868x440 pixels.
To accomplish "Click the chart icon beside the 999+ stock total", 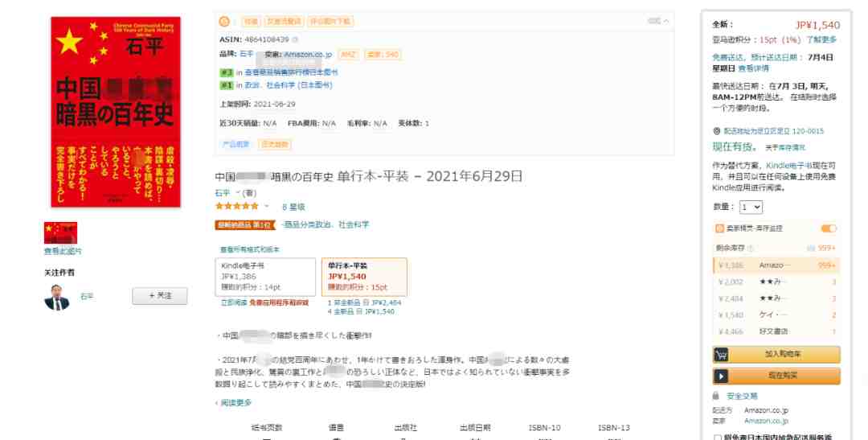I will [x=811, y=249].
